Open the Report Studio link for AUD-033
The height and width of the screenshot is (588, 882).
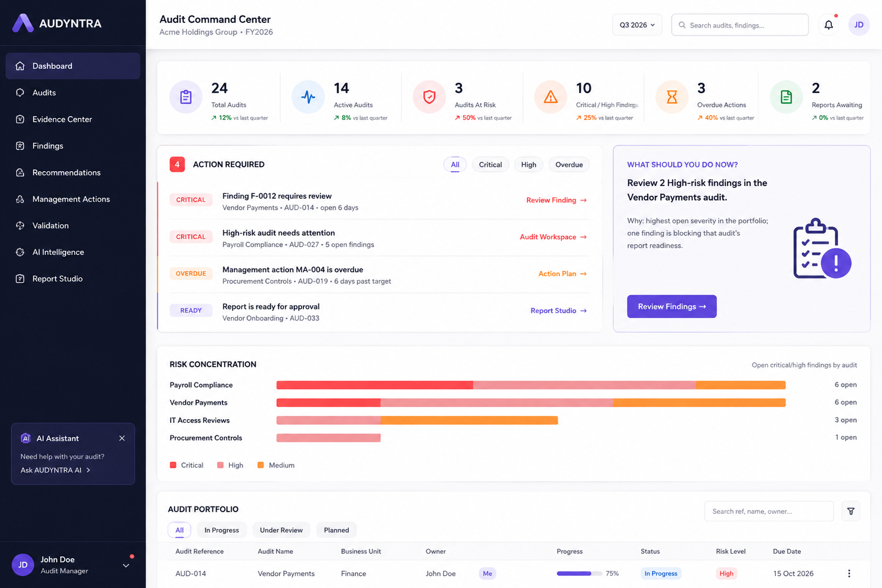[x=559, y=311]
